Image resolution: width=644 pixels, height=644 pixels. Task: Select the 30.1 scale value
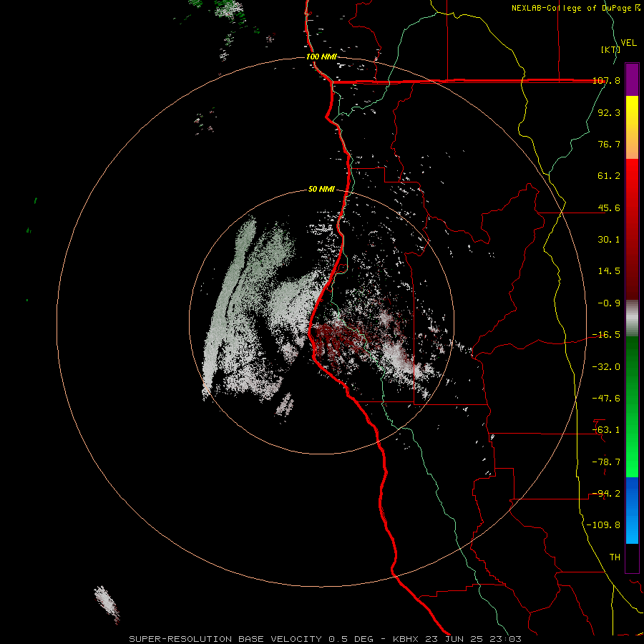pos(609,240)
